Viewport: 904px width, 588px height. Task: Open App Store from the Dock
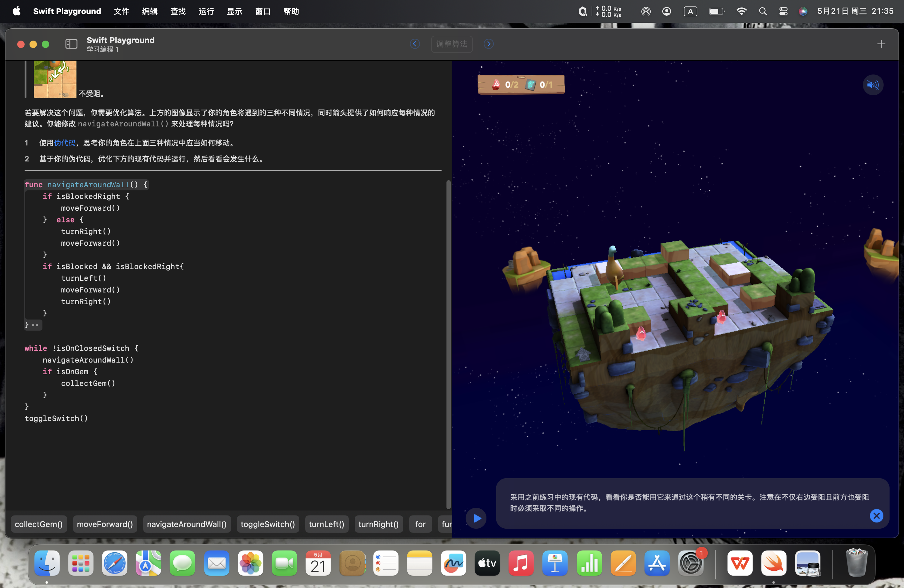click(657, 563)
